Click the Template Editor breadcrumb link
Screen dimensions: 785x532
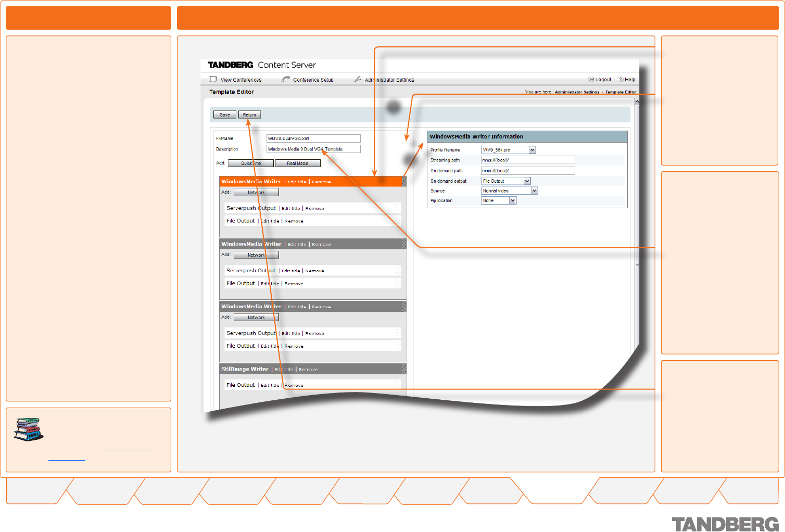pyautogui.click(x=621, y=92)
